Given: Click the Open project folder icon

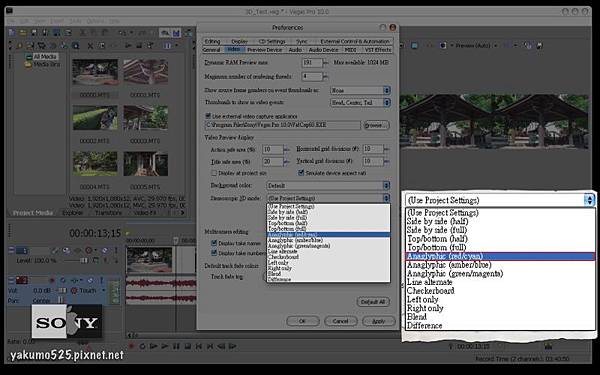Looking at the screenshot, I should (23, 33).
